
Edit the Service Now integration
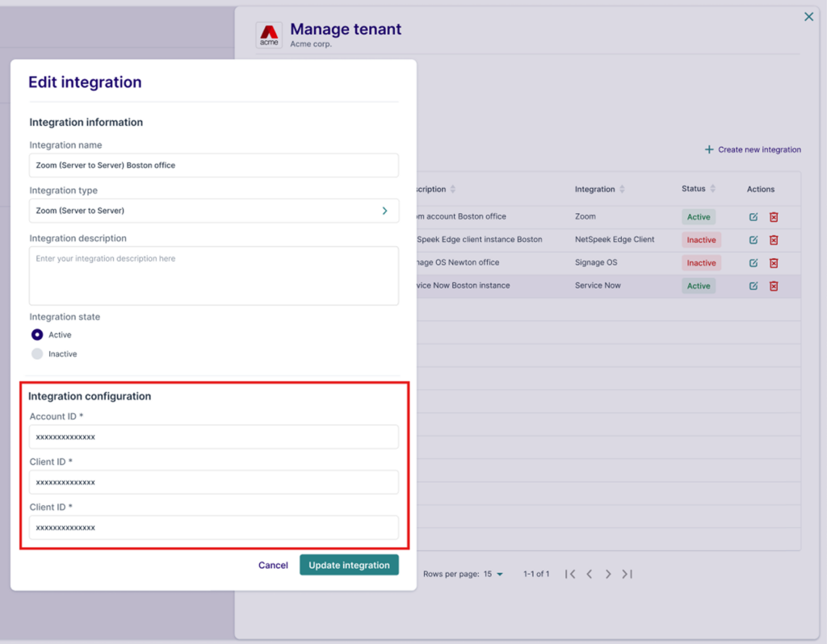(753, 286)
